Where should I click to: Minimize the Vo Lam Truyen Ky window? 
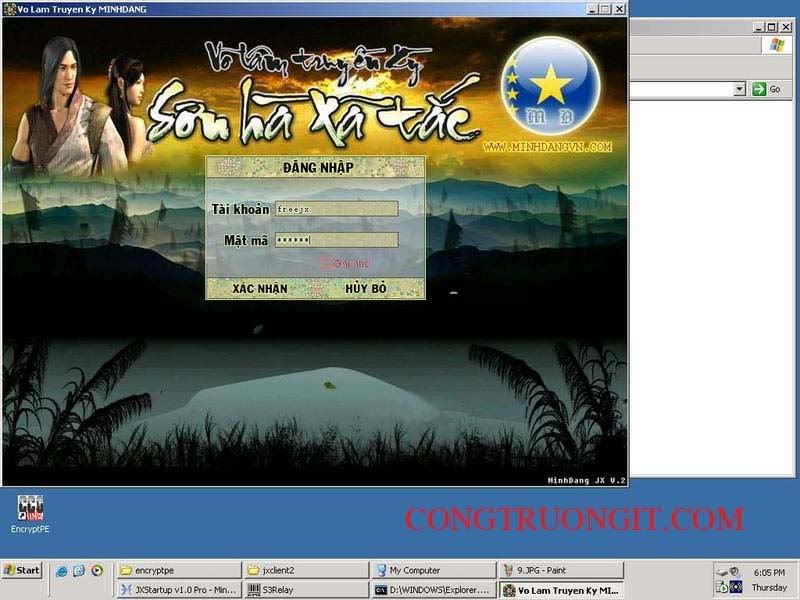tap(592, 9)
